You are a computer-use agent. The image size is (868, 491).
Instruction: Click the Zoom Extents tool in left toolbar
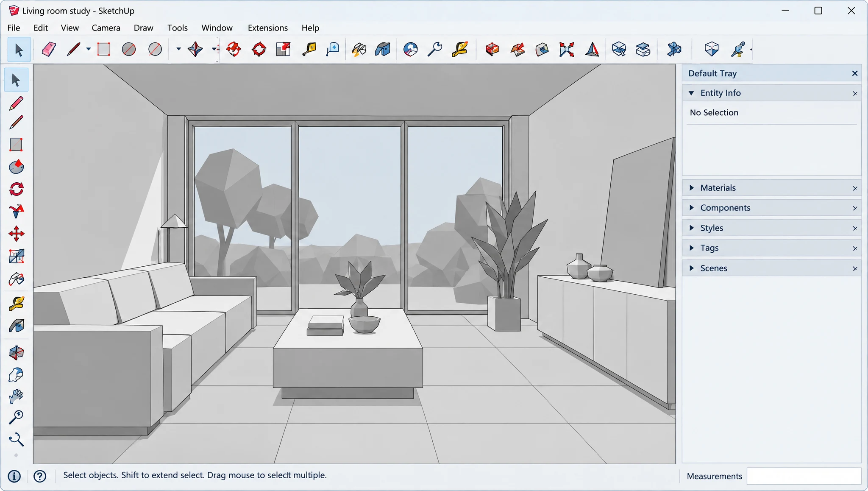[x=16, y=439]
